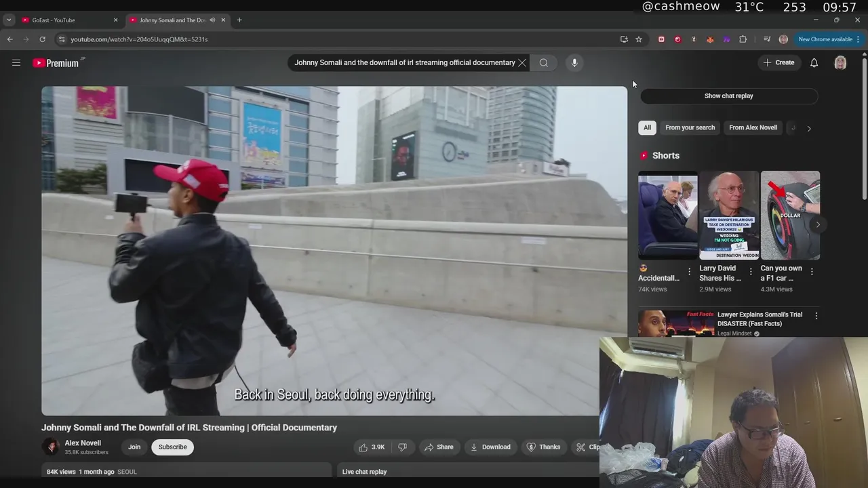Open options for Larry David short
868x488 pixels.
(x=750, y=272)
